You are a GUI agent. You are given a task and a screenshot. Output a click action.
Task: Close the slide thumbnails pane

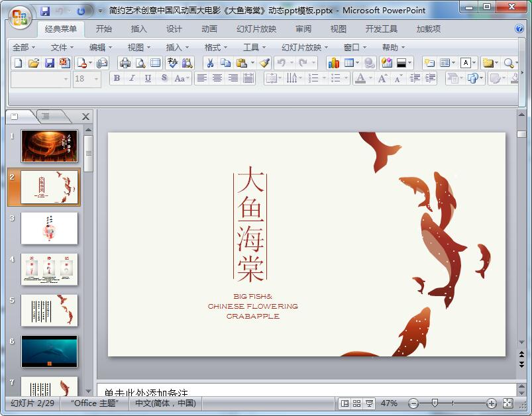coord(85,117)
